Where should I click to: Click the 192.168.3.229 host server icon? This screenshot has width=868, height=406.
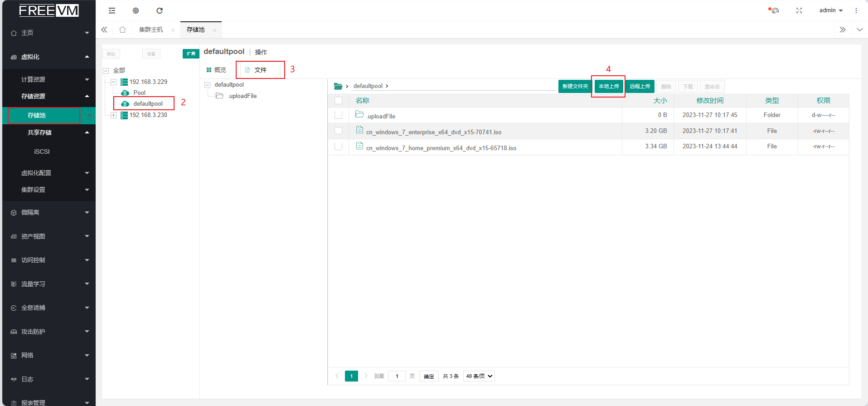pos(124,82)
